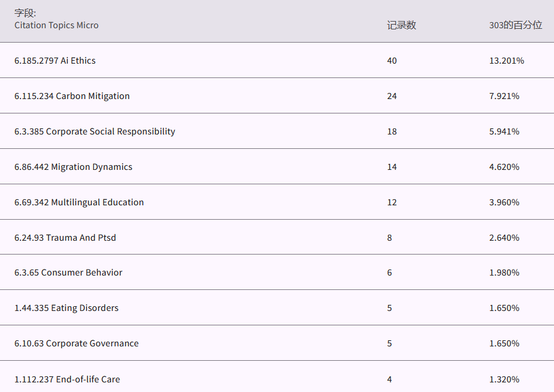Click the 5.941% percentage value
Screen dimensions: 554x392
click(504, 131)
